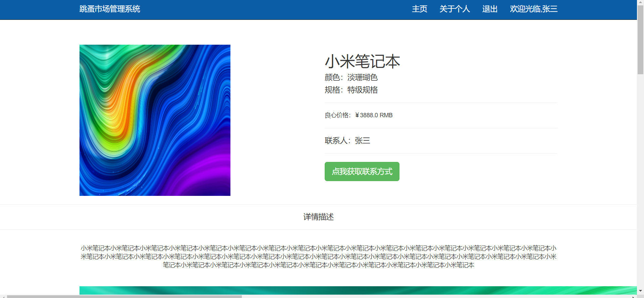Screen dimensions: 644x298
Task: Go to the 主页 nav item
Action: (x=420, y=9)
